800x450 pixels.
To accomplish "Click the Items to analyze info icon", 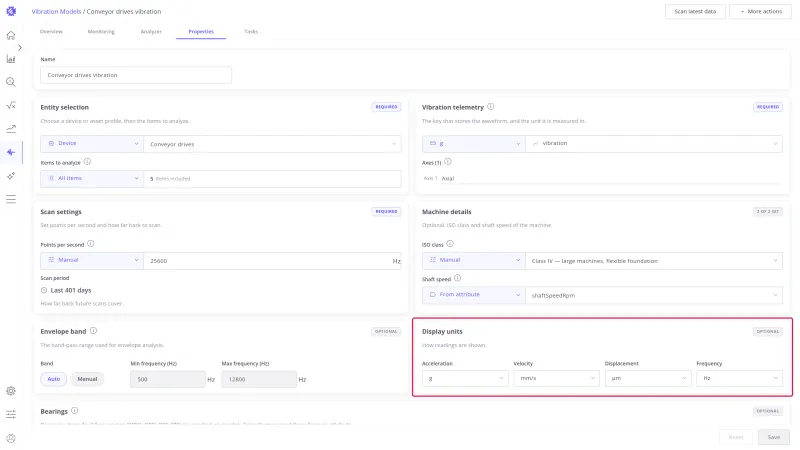I will [87, 162].
